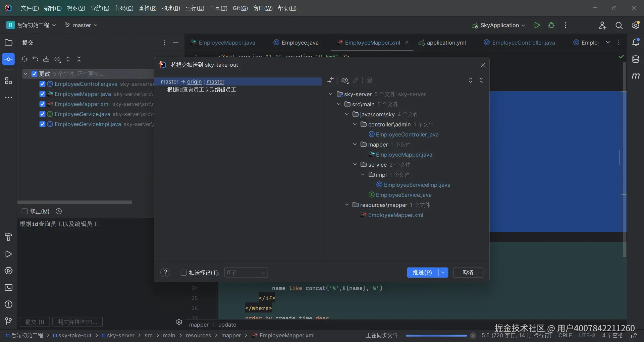Viewport: 644px width, 342px height.
Task: Click the 提交并推送(P)... button
Action: tap(77, 322)
